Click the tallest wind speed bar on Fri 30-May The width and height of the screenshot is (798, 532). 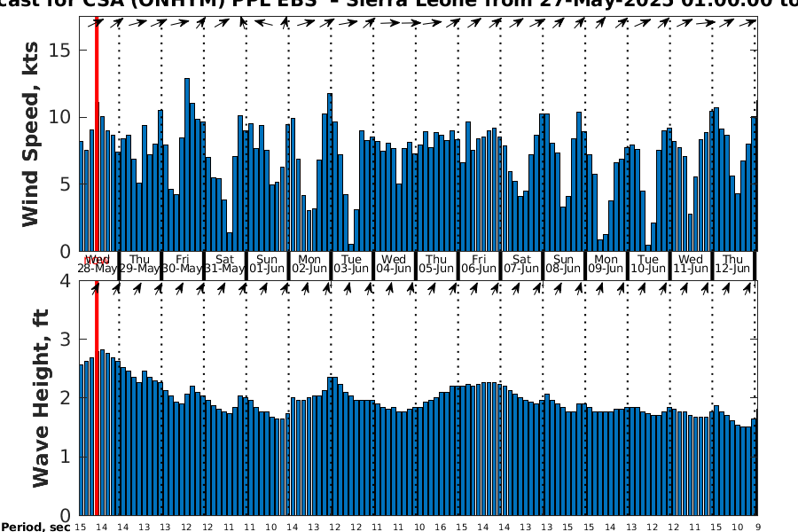(x=187, y=164)
